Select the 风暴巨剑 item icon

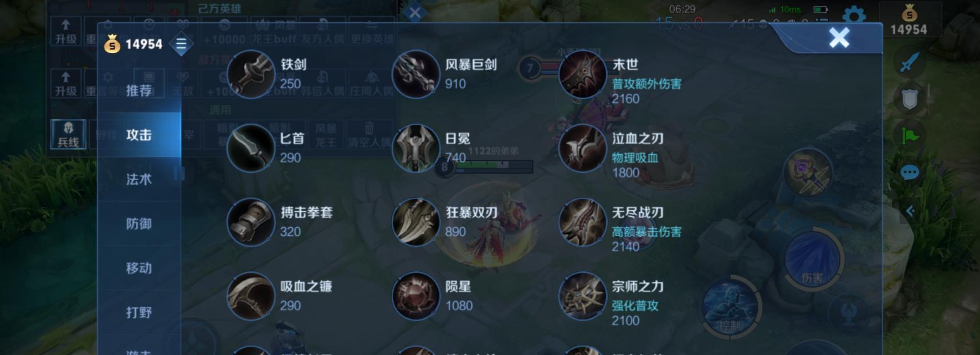coord(416,74)
